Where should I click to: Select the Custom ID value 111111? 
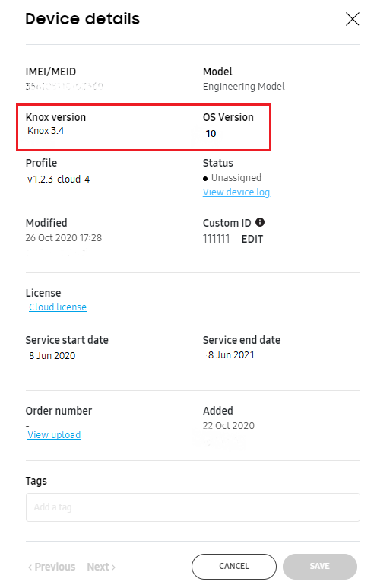[216, 239]
